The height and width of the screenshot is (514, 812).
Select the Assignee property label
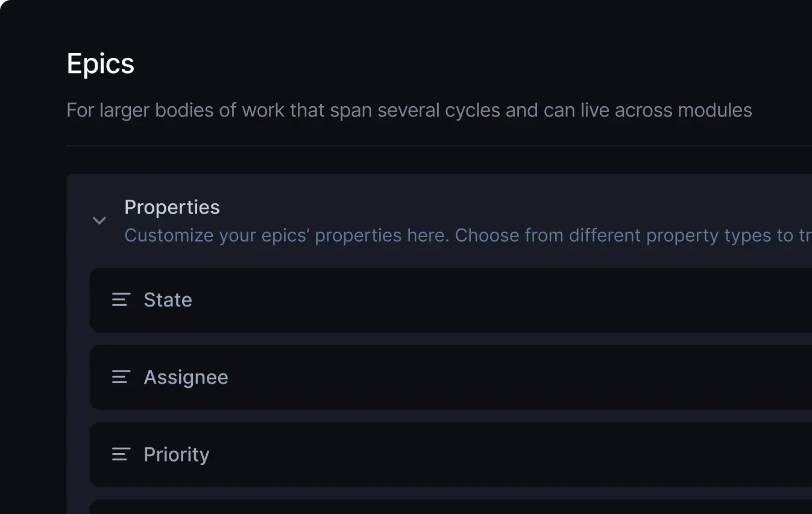(186, 377)
